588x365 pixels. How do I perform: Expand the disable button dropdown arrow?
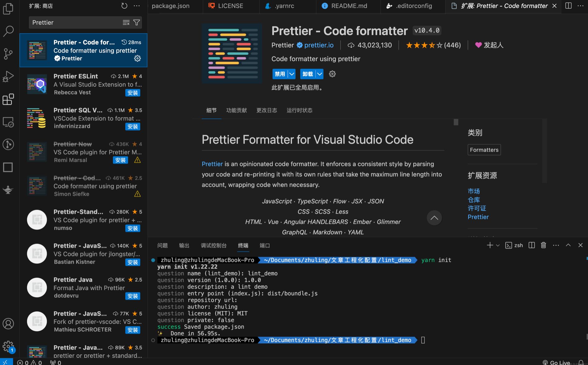click(x=292, y=74)
